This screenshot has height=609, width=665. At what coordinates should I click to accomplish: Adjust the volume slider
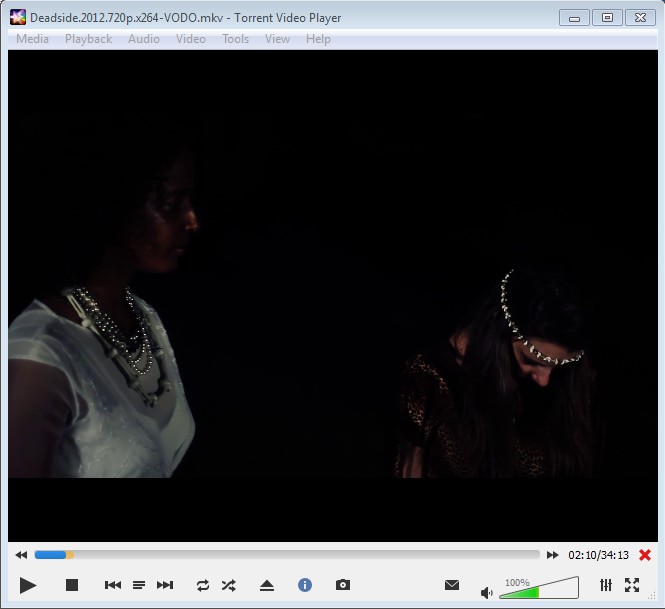click(538, 590)
